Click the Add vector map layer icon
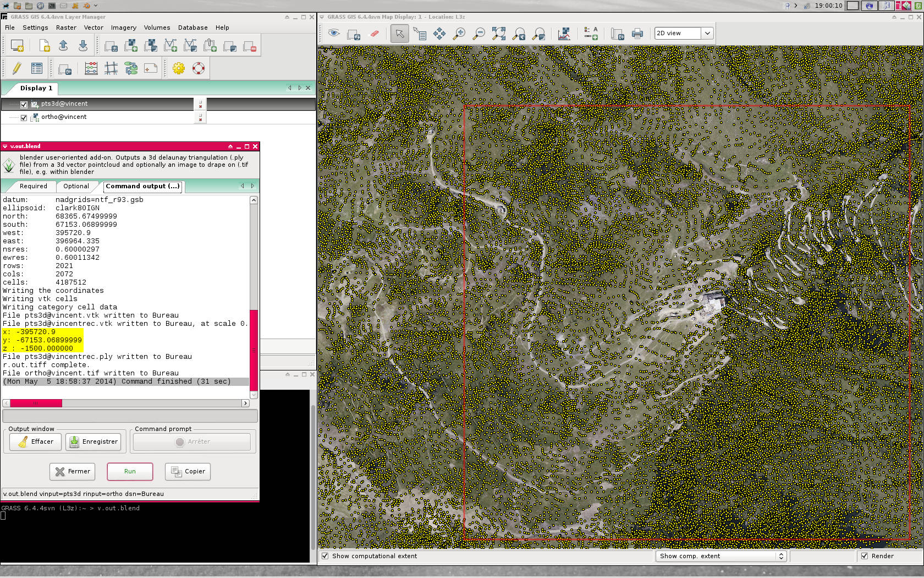924x578 pixels. (170, 46)
